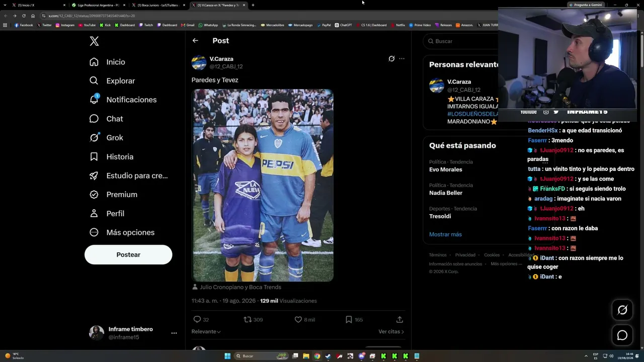
Task: Open the Paredes y Tevez photo
Action: pyautogui.click(x=263, y=186)
